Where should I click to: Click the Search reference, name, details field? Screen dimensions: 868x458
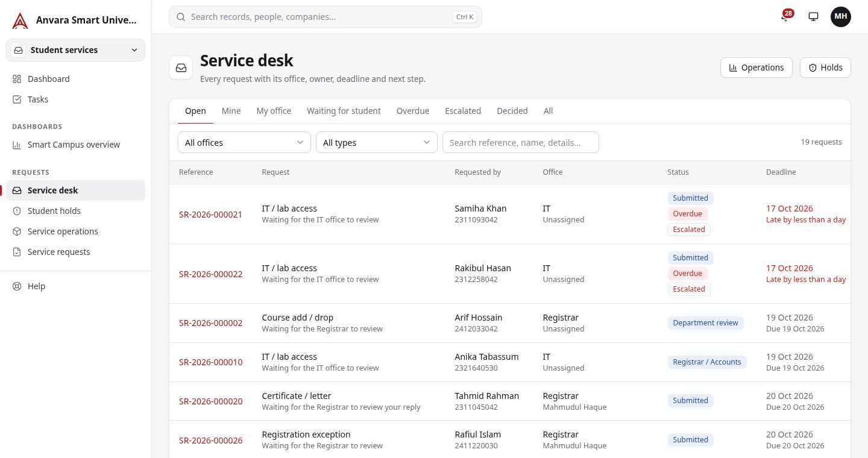click(x=521, y=142)
